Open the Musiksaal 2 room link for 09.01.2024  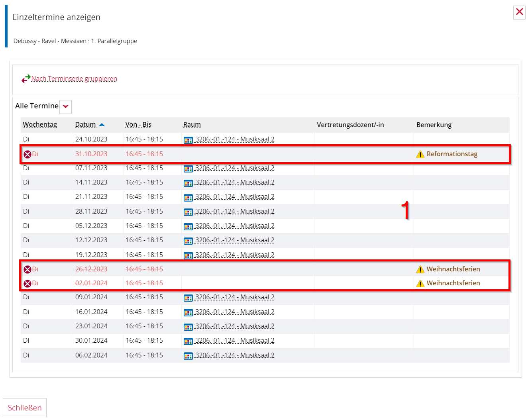tap(235, 297)
